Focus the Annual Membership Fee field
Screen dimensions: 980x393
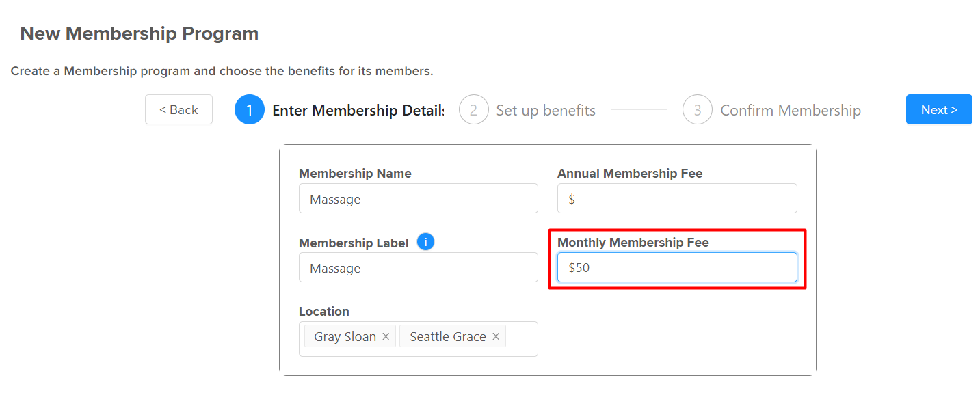click(677, 199)
